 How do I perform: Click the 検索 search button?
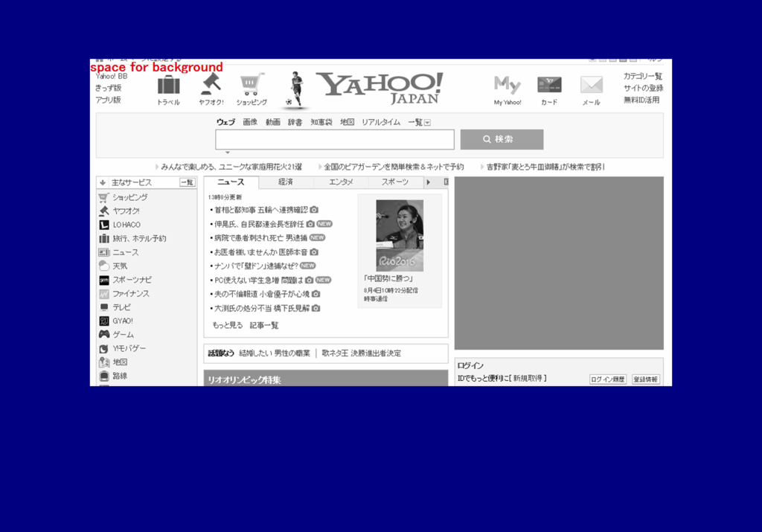(x=502, y=139)
